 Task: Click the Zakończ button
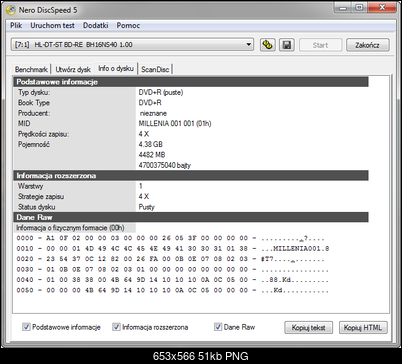click(367, 45)
